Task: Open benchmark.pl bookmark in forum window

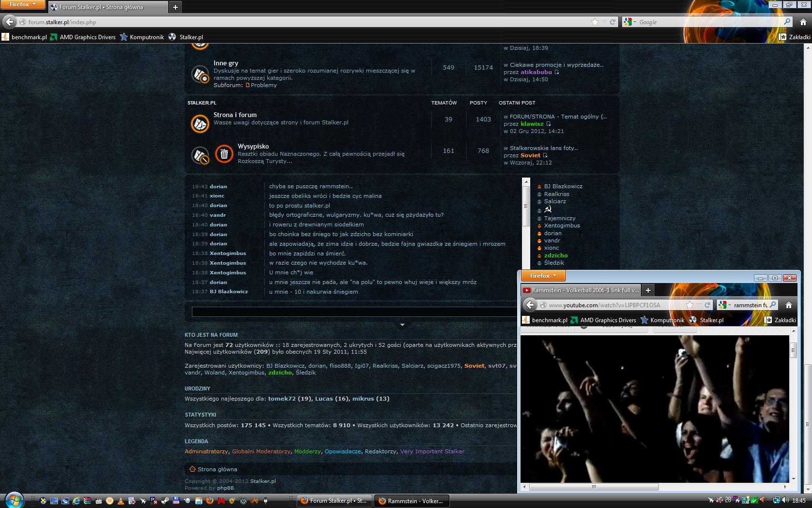Action: point(25,37)
